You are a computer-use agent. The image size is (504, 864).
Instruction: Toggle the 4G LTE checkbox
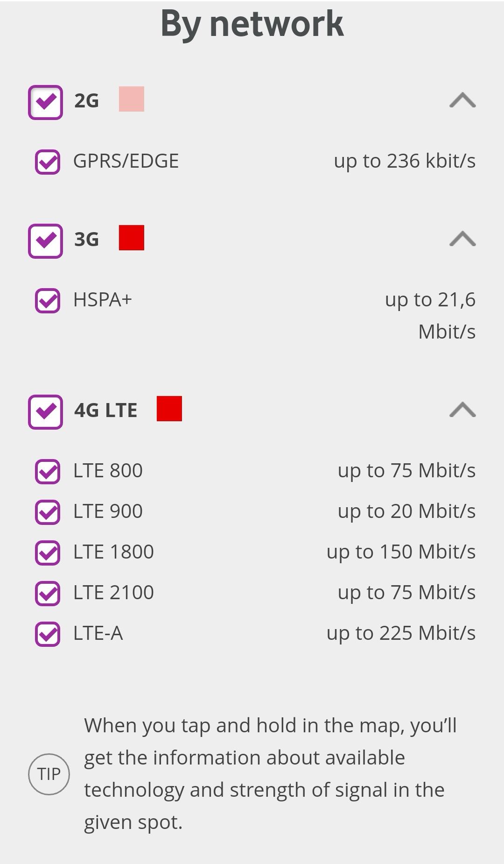point(45,411)
